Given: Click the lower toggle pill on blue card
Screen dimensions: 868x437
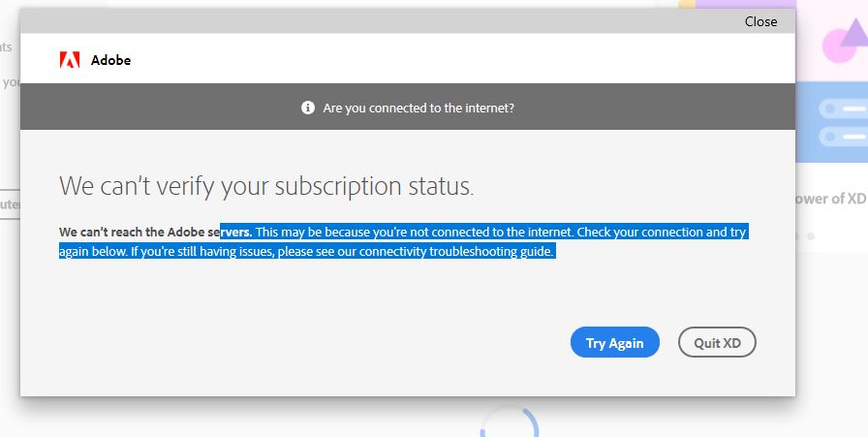Looking at the screenshot, I should (841, 136).
